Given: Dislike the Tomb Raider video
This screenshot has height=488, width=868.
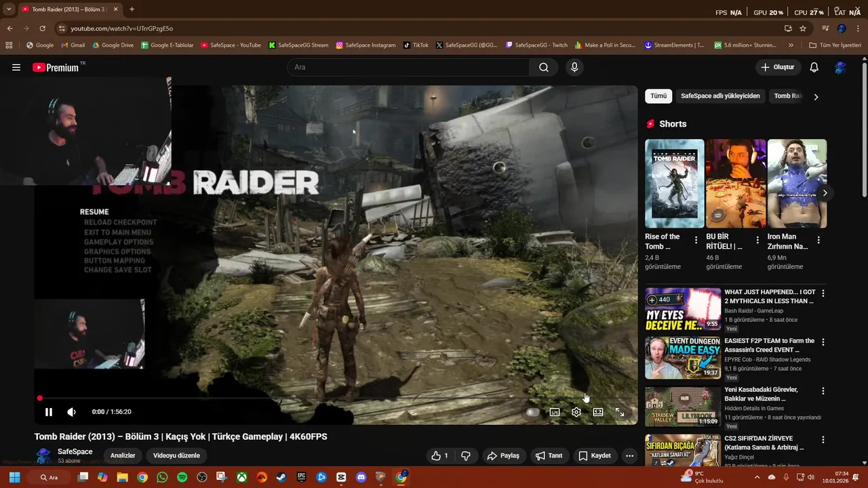Looking at the screenshot, I should (x=466, y=455).
